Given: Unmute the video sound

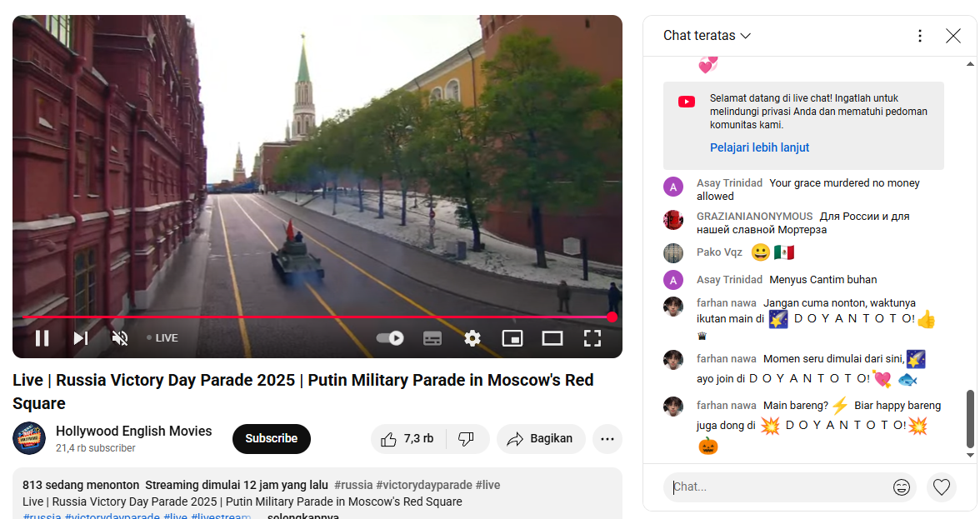Looking at the screenshot, I should tap(120, 338).
